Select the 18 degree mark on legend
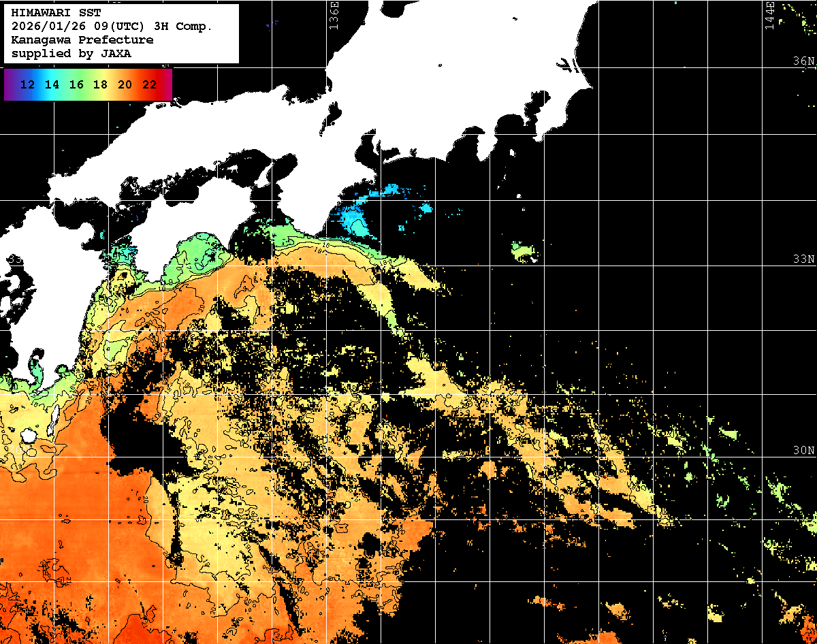Viewport: 817px width, 644px height. pos(100,85)
